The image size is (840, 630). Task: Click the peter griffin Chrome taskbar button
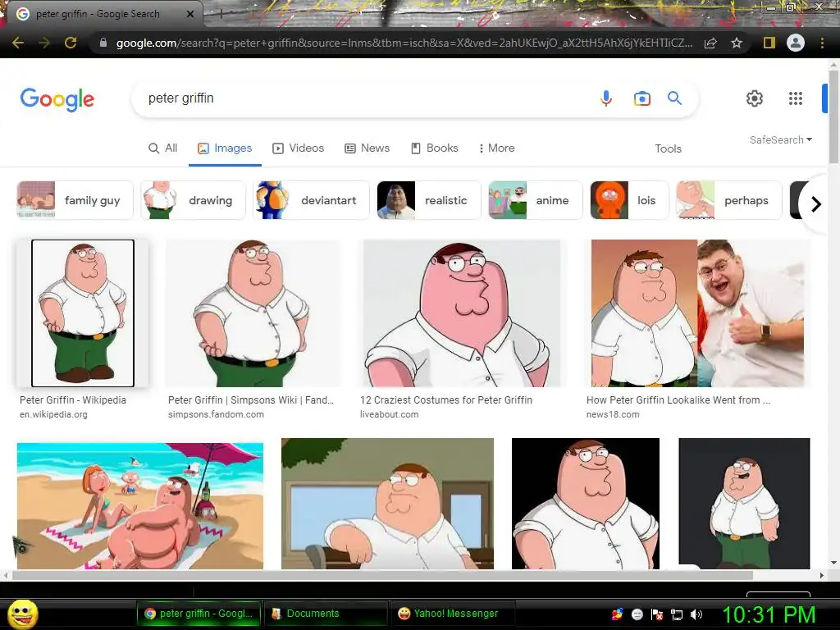tap(199, 614)
